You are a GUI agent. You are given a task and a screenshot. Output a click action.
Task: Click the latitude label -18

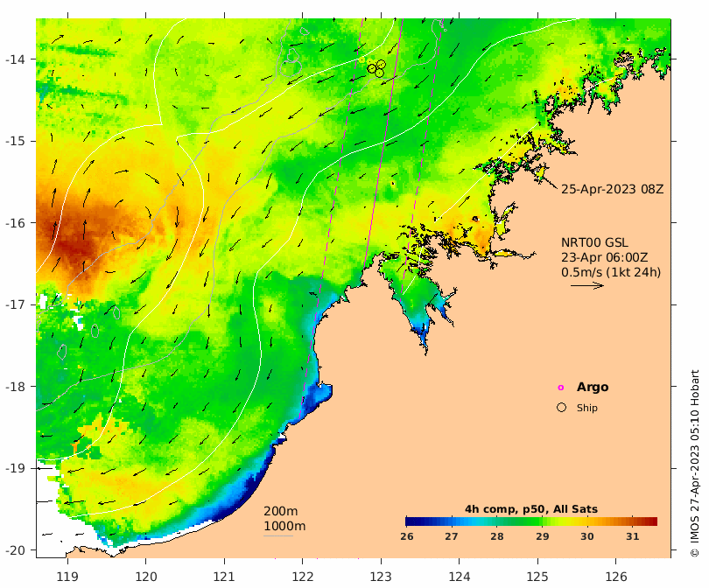(15, 387)
